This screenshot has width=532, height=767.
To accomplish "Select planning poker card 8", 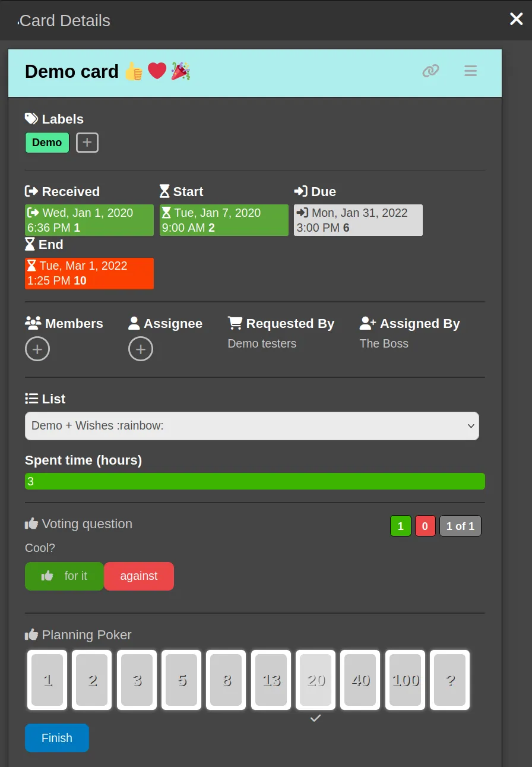I will [226, 680].
